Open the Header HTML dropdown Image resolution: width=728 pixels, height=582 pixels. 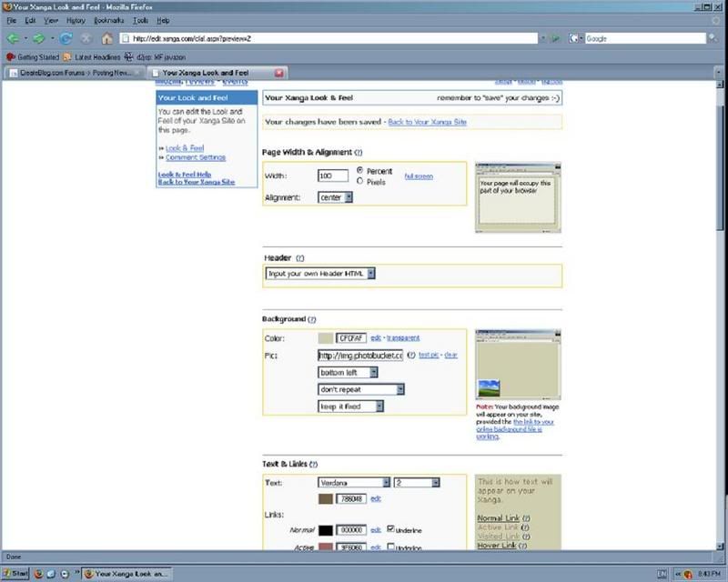[x=320, y=274]
